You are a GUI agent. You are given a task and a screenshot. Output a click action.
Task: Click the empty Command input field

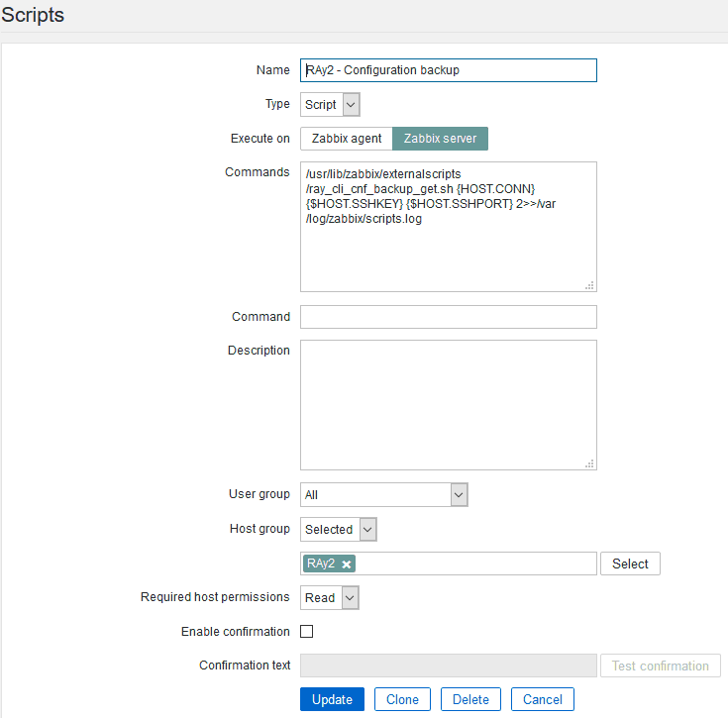449,317
